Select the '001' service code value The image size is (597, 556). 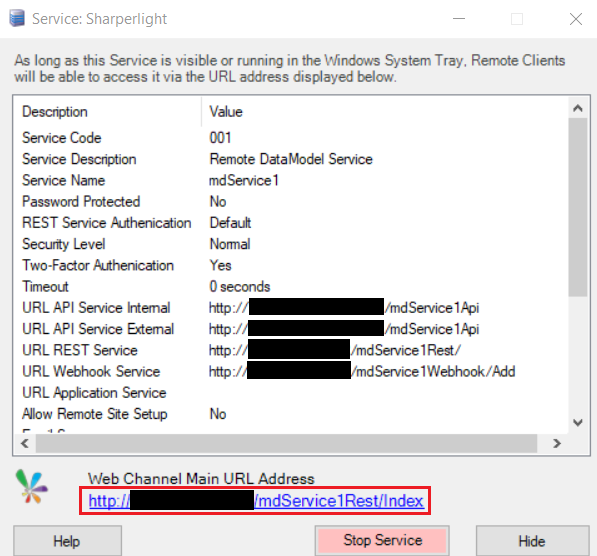(220, 137)
